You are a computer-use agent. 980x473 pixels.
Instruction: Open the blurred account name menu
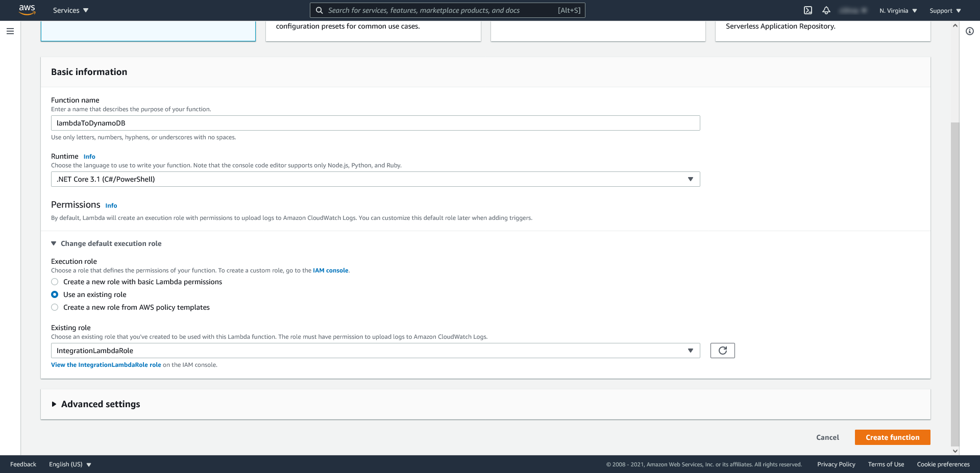[x=853, y=10]
